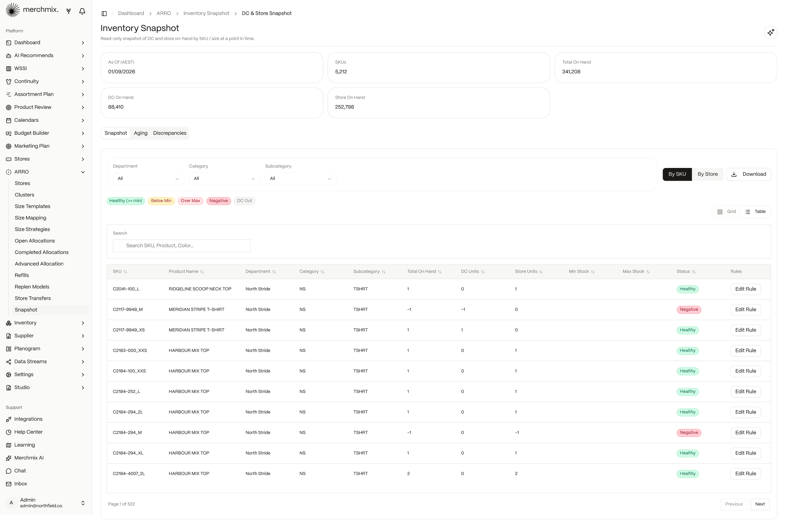
Task: Click the Inventory boxes icon
Action: pos(9,323)
